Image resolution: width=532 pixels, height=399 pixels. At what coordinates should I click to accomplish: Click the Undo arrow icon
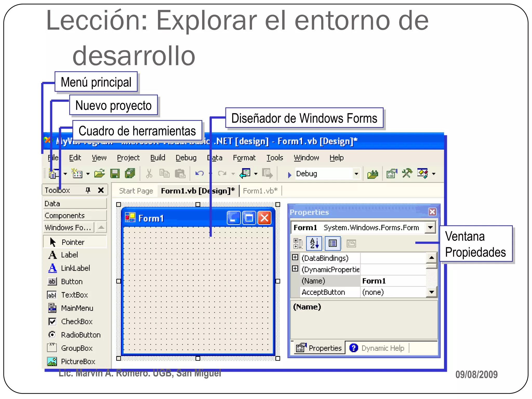coord(199,173)
